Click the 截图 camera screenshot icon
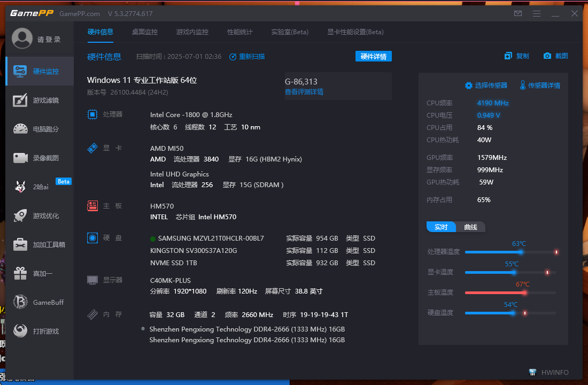588x385 pixels. [x=547, y=56]
